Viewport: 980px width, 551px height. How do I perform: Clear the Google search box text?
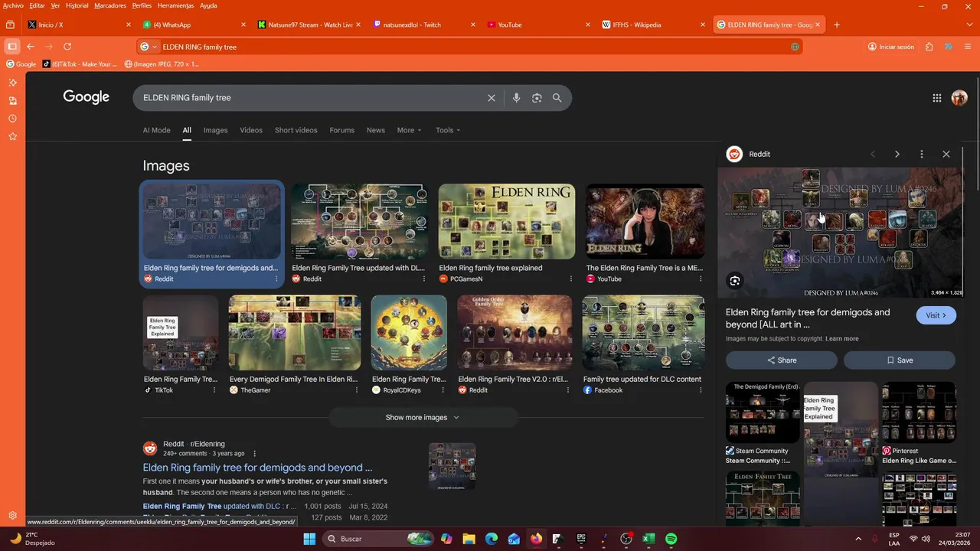tap(492, 98)
